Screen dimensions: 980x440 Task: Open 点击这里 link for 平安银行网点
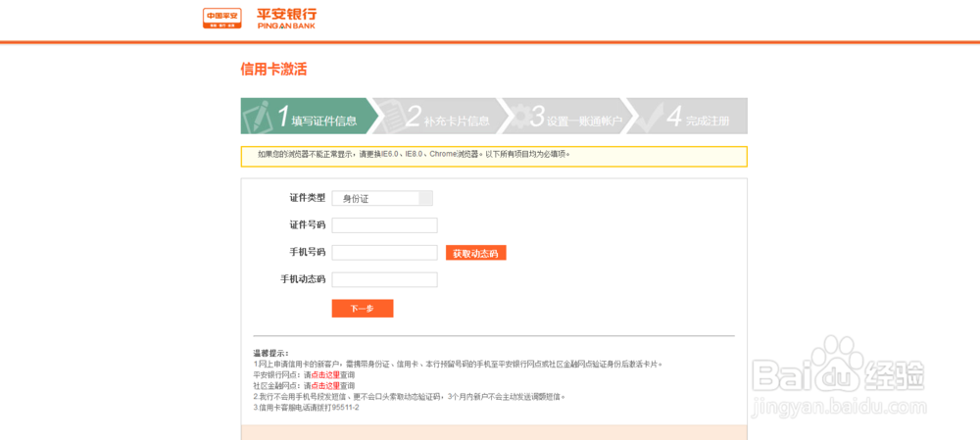coord(325,374)
